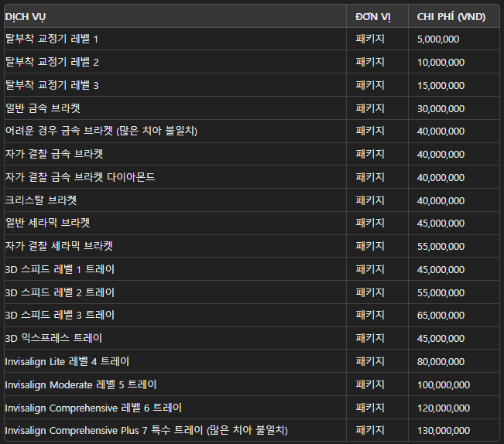This screenshot has height=444, width=504.
Task: Click '패키지' in the 3D 스피드 레벨 2 row
Action: click(370, 292)
